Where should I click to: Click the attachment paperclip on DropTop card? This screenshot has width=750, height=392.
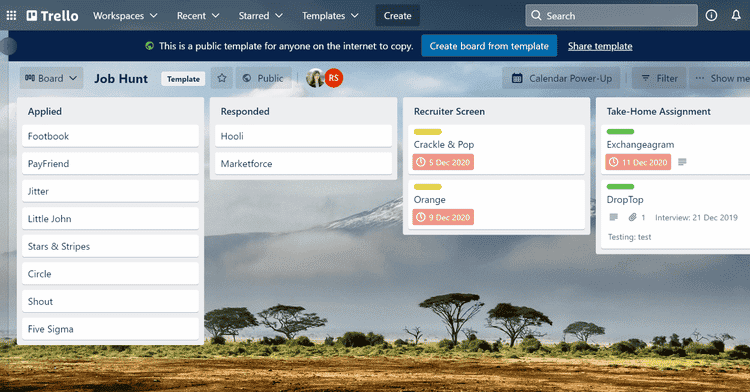click(632, 218)
